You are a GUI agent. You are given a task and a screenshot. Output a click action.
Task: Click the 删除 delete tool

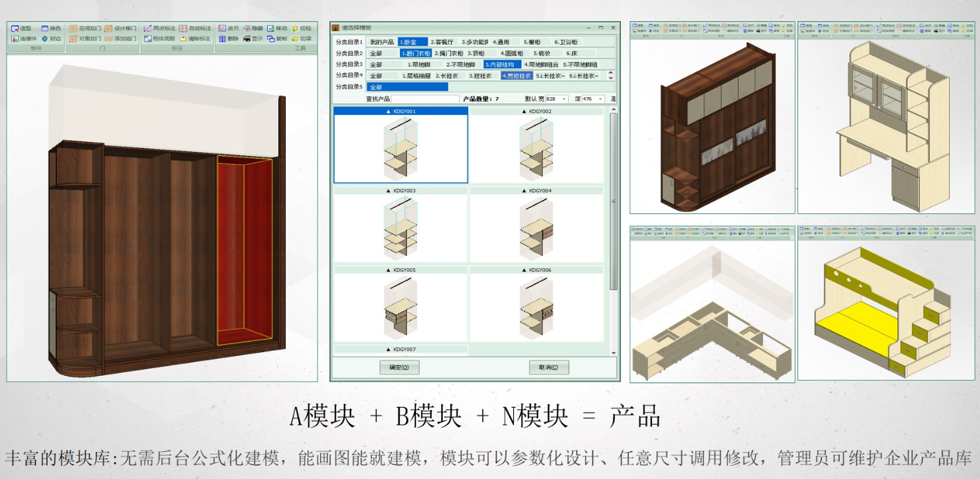point(228,39)
